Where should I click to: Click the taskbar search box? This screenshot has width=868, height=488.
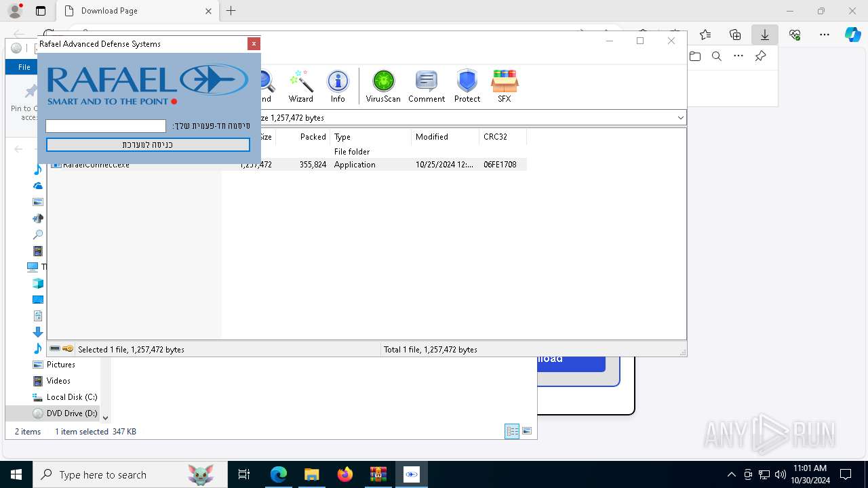point(130,474)
